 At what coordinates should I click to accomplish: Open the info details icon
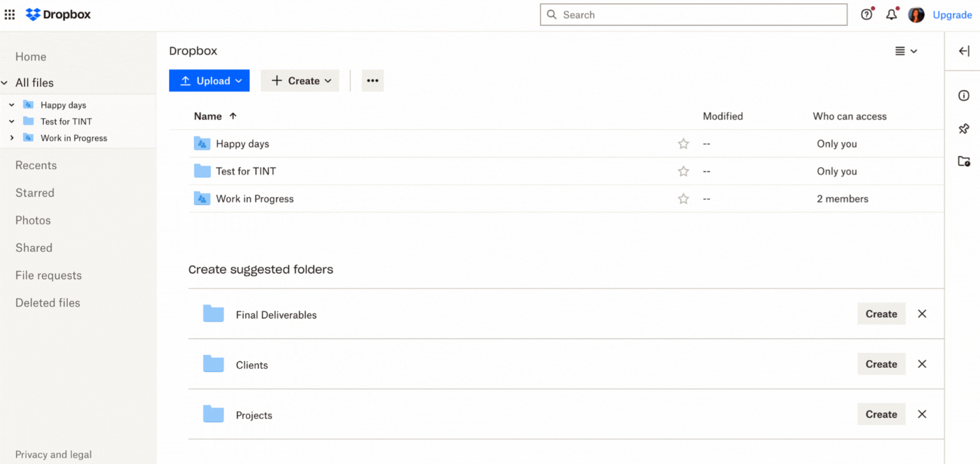point(964,96)
